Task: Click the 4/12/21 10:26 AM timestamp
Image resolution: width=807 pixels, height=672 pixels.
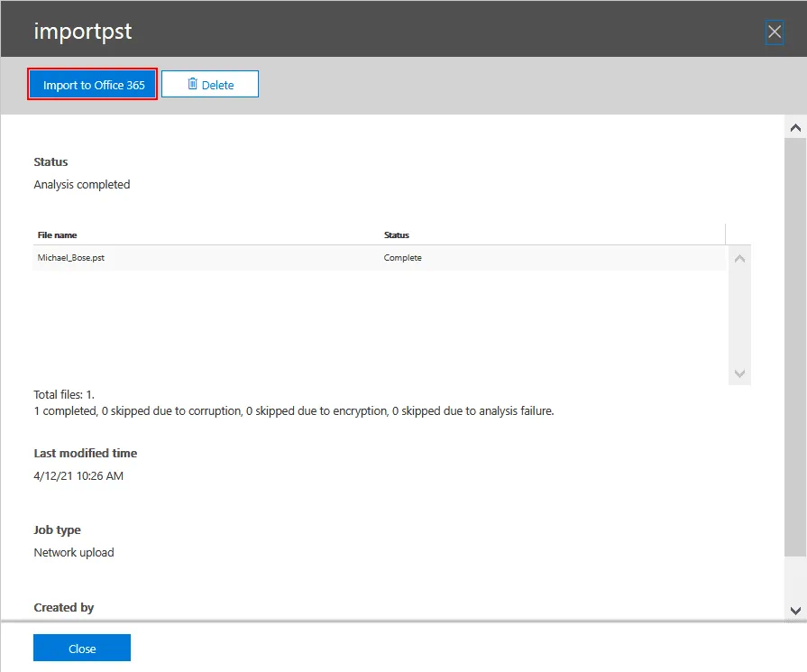Action: (x=78, y=475)
